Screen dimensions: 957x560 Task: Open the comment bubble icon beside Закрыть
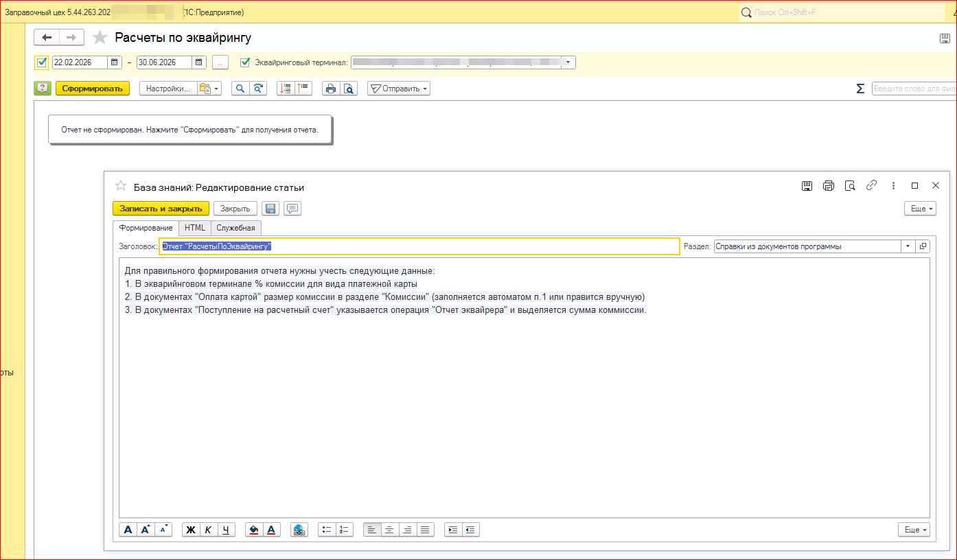(292, 209)
